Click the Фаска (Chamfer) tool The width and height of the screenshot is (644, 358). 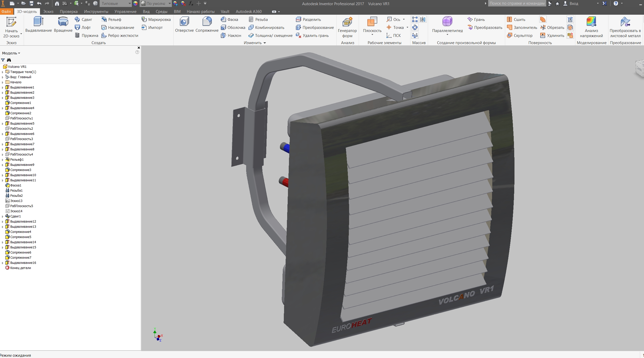click(x=229, y=19)
